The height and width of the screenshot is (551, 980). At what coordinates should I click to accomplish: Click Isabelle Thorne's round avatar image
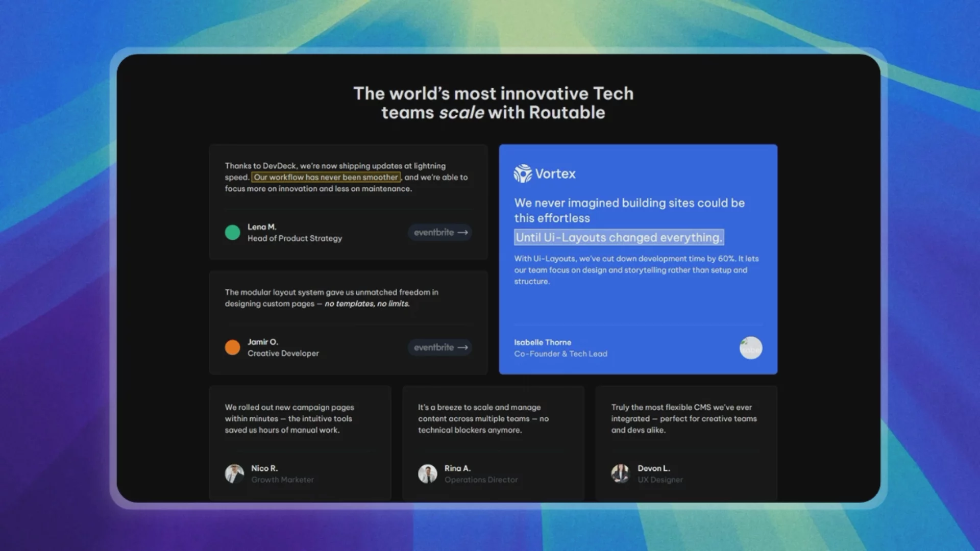[x=750, y=348]
